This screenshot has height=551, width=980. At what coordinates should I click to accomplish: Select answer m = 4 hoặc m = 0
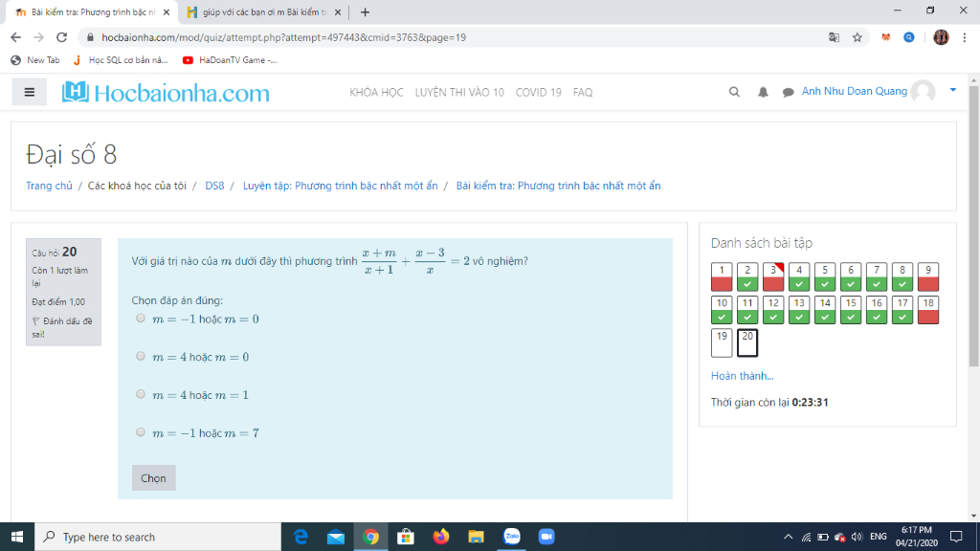pyautogui.click(x=141, y=356)
